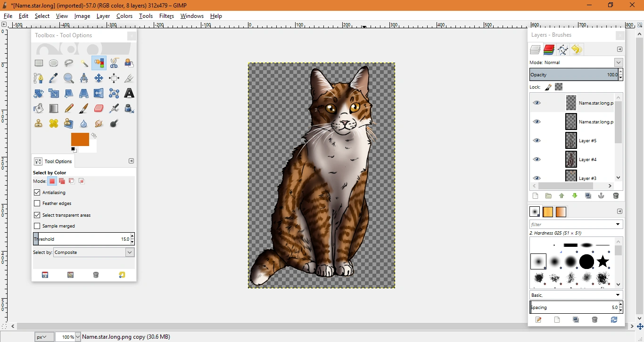Pick the Pencil tool

(69, 109)
